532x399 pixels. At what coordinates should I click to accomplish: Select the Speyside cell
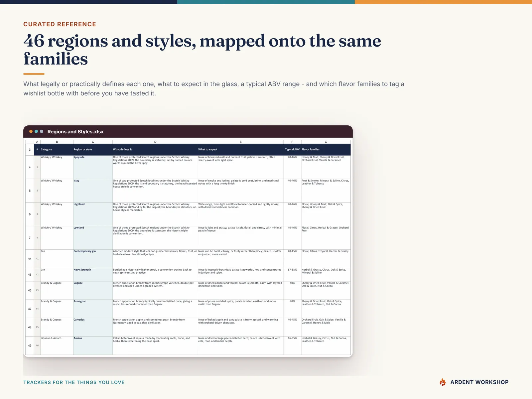pyautogui.click(x=93, y=167)
